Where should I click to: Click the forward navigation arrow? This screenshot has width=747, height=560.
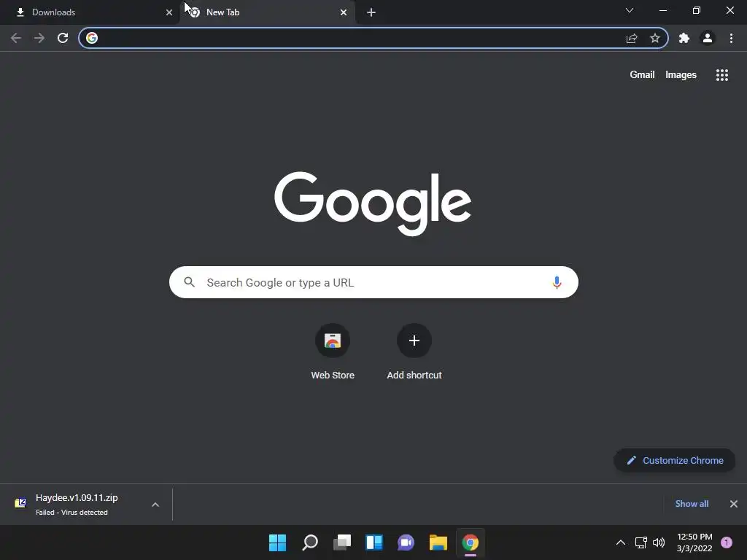(39, 38)
